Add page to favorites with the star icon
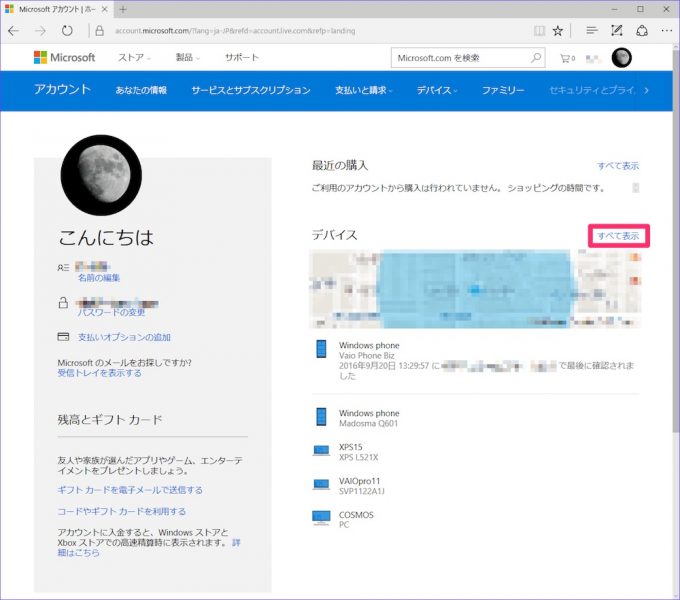This screenshot has width=680, height=600. [x=558, y=30]
